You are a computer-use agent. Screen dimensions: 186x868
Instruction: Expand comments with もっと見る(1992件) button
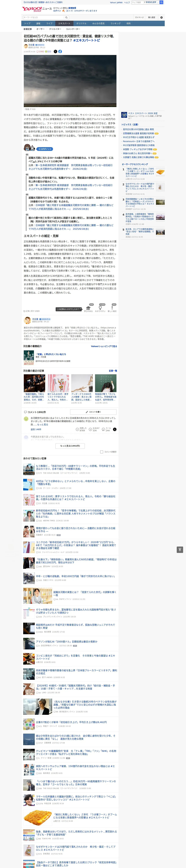coord(70,446)
